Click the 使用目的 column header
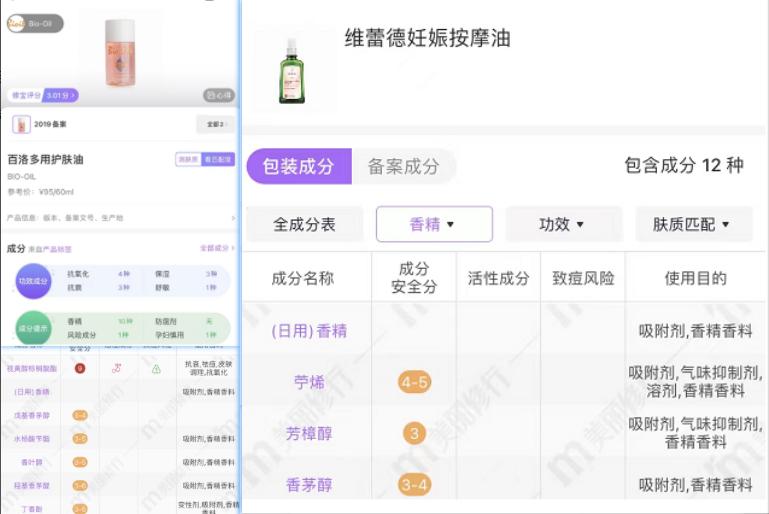 [695, 279]
